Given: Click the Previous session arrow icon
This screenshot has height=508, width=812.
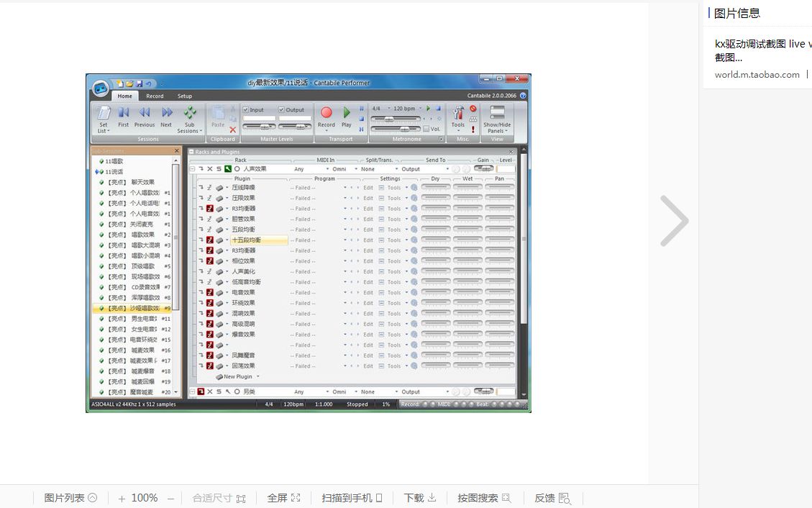Looking at the screenshot, I should [x=145, y=112].
